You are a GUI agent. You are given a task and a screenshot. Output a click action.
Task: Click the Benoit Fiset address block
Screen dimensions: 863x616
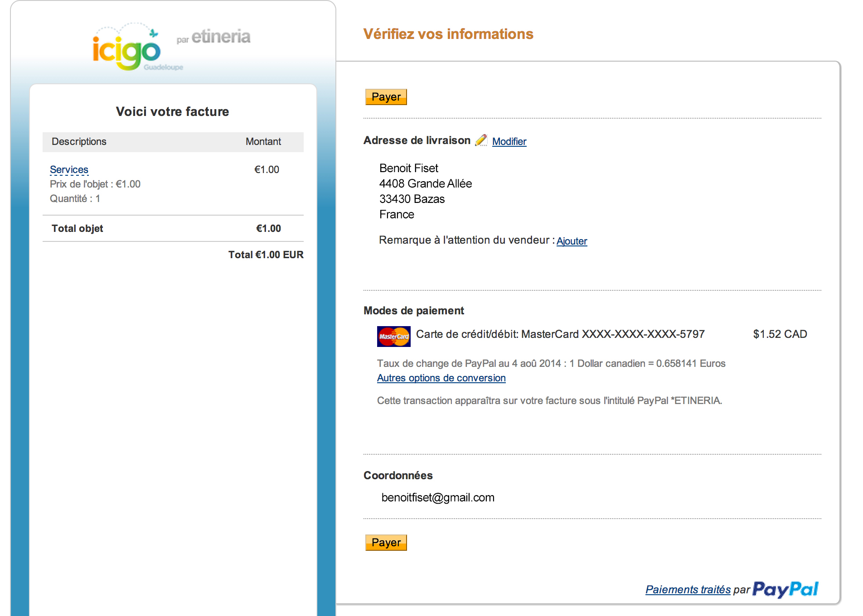pos(425,191)
